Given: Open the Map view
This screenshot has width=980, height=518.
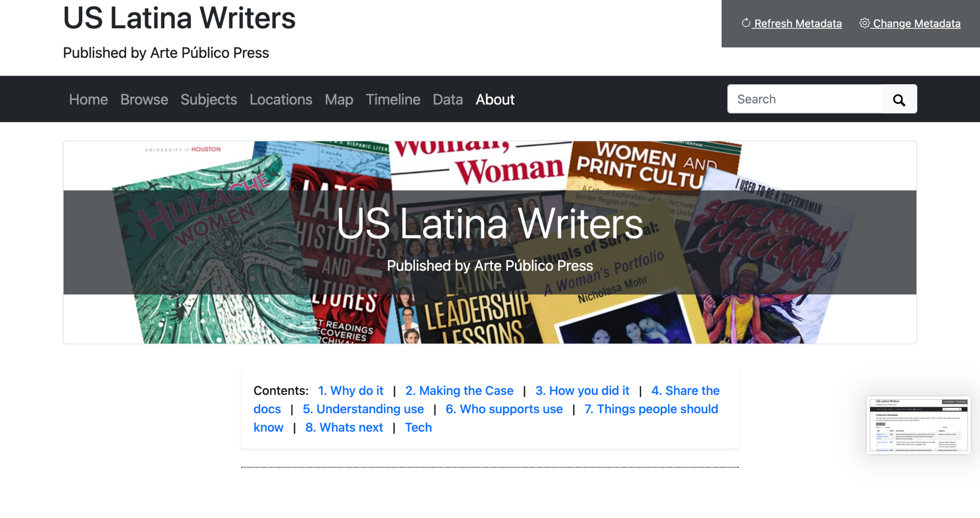Looking at the screenshot, I should pyautogui.click(x=339, y=100).
